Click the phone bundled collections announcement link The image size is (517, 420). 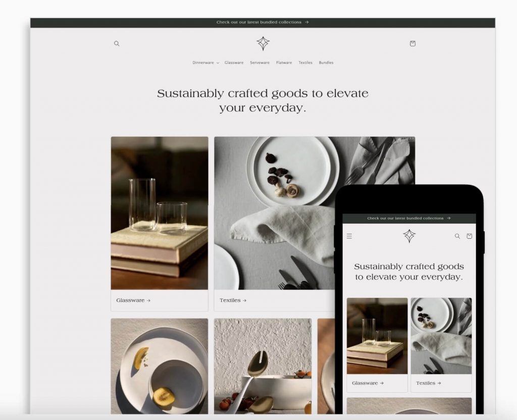pos(409,218)
